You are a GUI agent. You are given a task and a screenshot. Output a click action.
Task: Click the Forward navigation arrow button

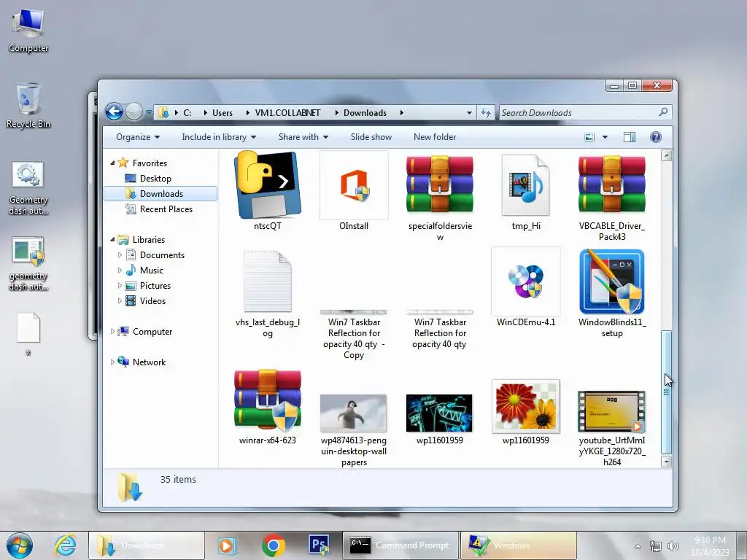[x=134, y=112]
